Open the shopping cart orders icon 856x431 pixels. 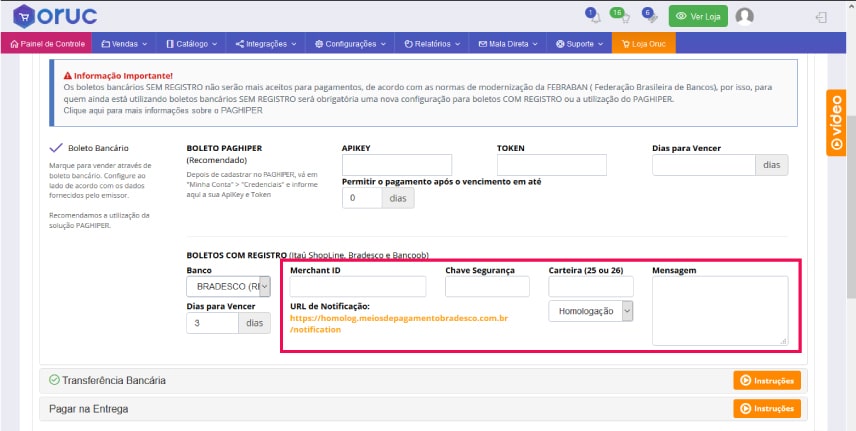(621, 16)
